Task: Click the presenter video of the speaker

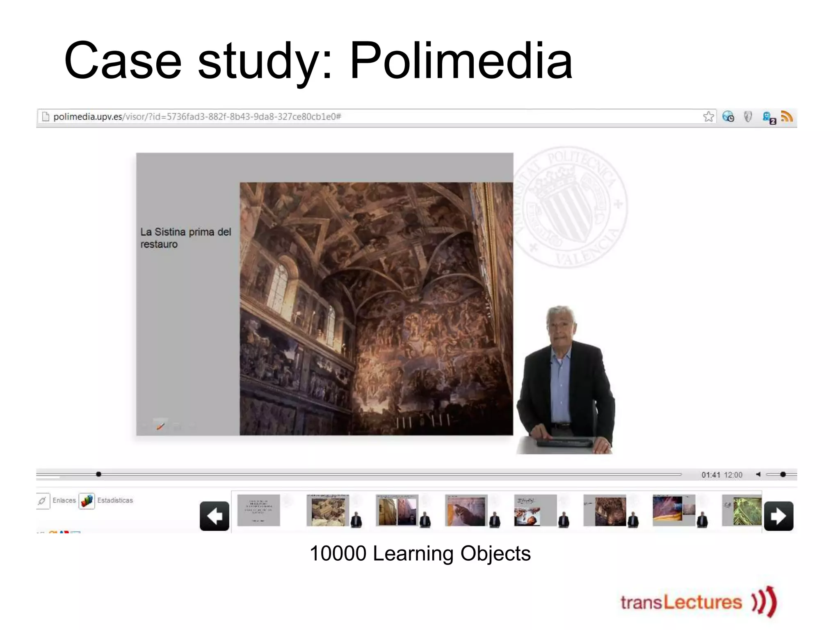Action: click(x=566, y=379)
